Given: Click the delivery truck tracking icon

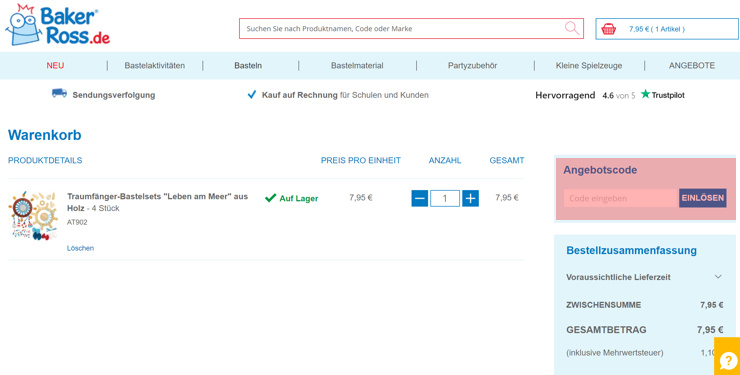Looking at the screenshot, I should point(59,93).
